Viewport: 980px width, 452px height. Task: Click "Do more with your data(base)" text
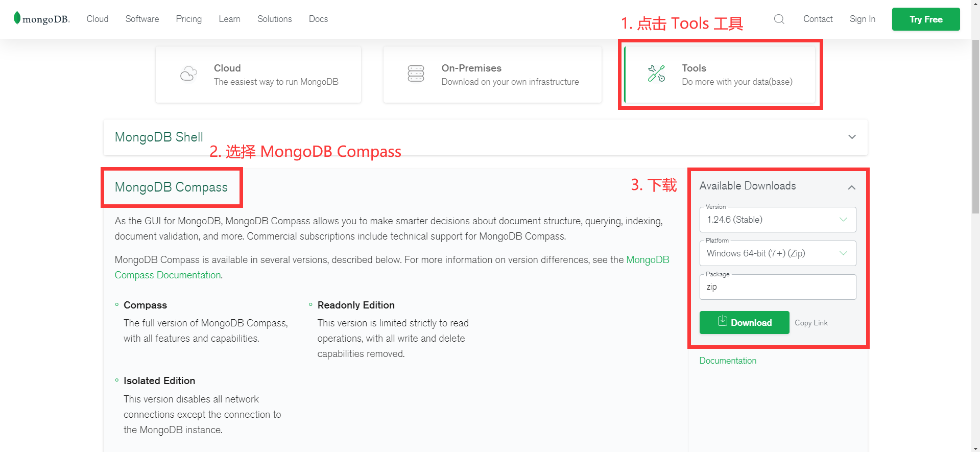click(x=737, y=82)
